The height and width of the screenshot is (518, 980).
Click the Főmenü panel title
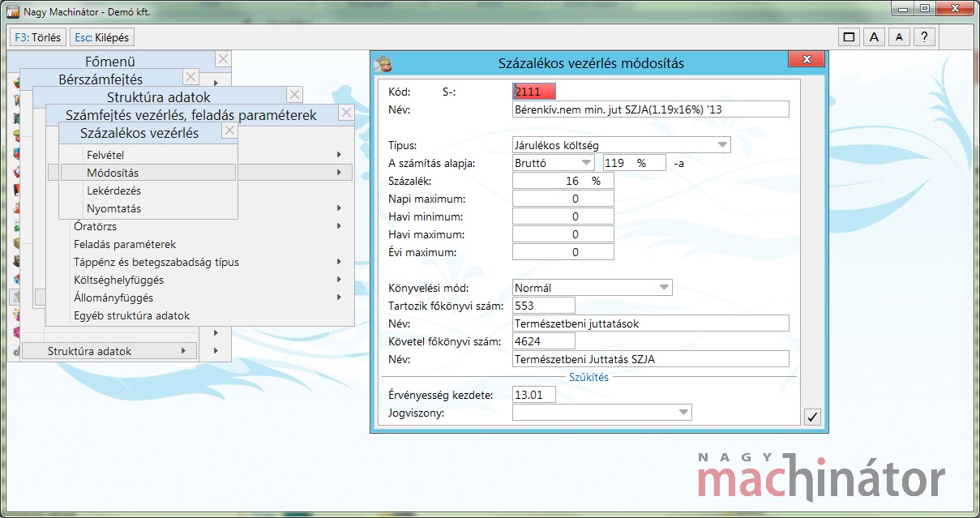click(110, 62)
